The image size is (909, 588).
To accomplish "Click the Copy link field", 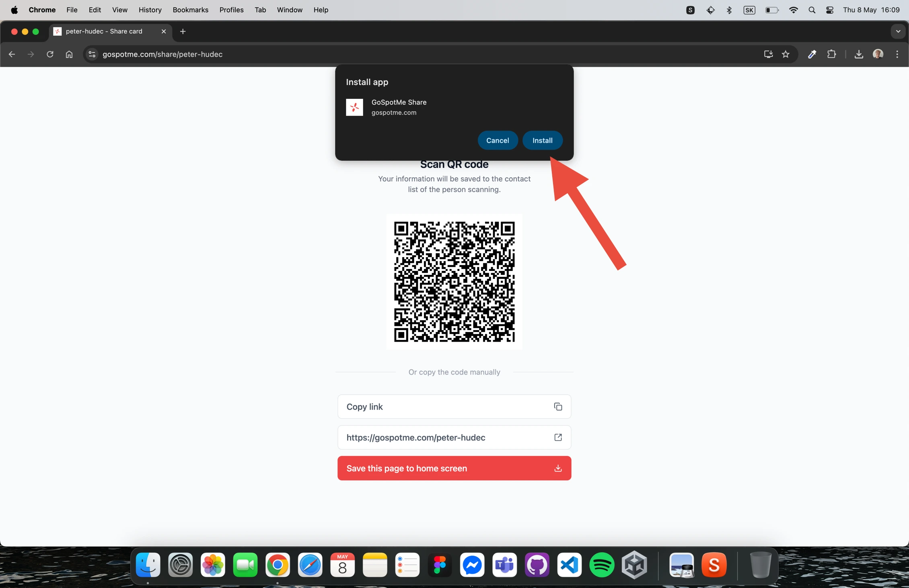I will pyautogui.click(x=454, y=406).
